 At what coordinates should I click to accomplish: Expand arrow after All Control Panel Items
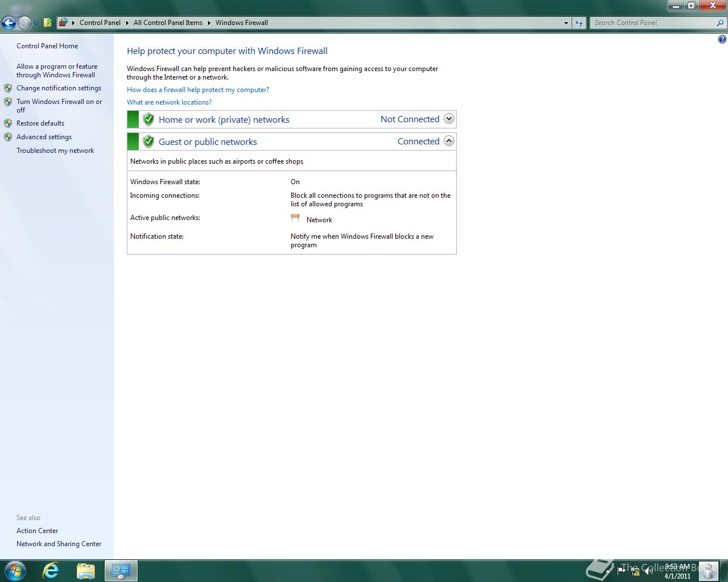(209, 23)
